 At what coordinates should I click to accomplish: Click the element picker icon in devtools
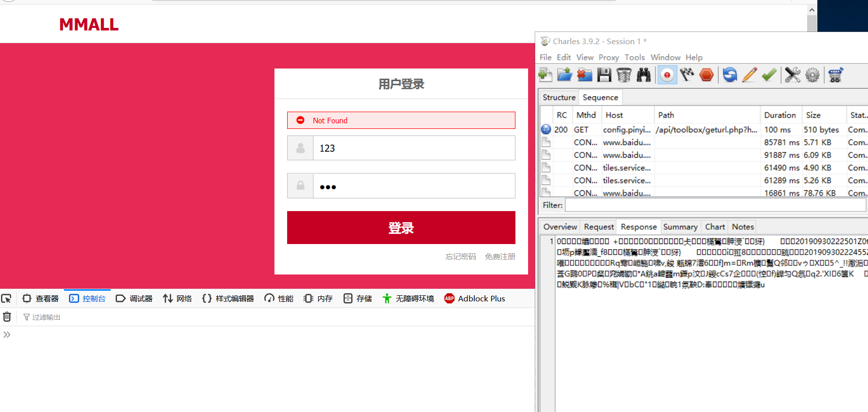click(7, 299)
